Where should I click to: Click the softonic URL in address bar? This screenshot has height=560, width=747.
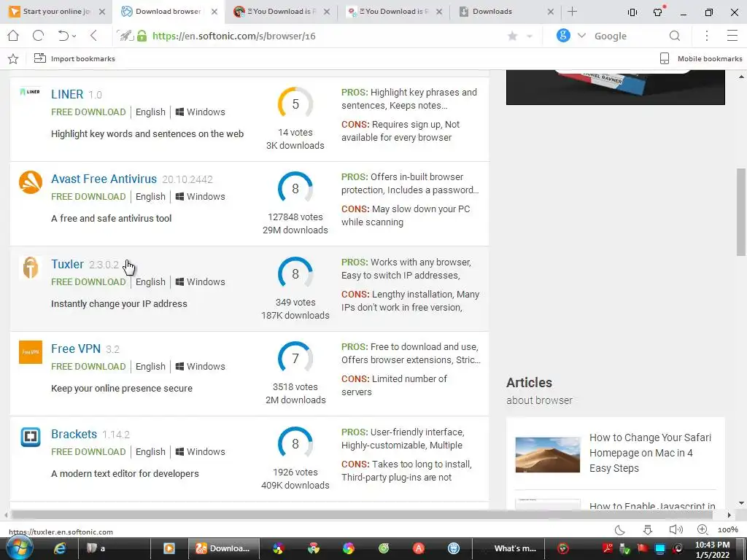pyautogui.click(x=234, y=36)
